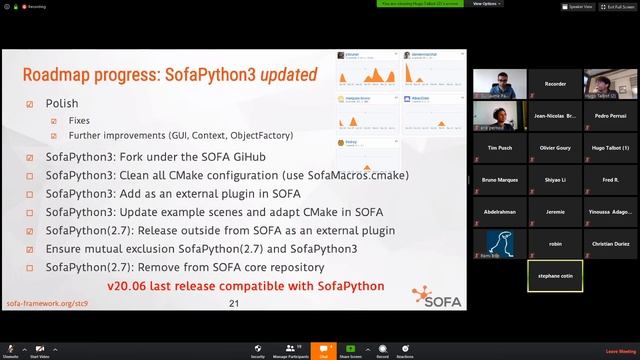Select the Hugo Talbot (1) participant tile

(x=610, y=148)
